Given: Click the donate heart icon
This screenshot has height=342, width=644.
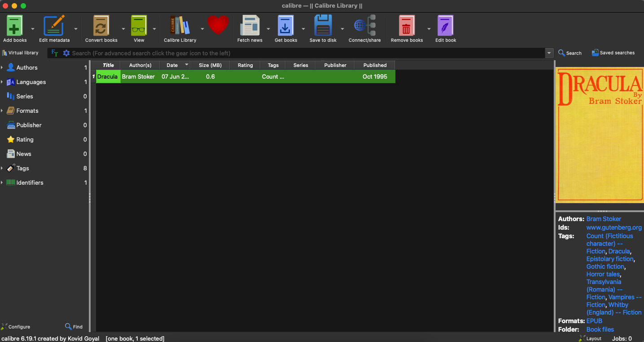Looking at the screenshot, I should 218,25.
